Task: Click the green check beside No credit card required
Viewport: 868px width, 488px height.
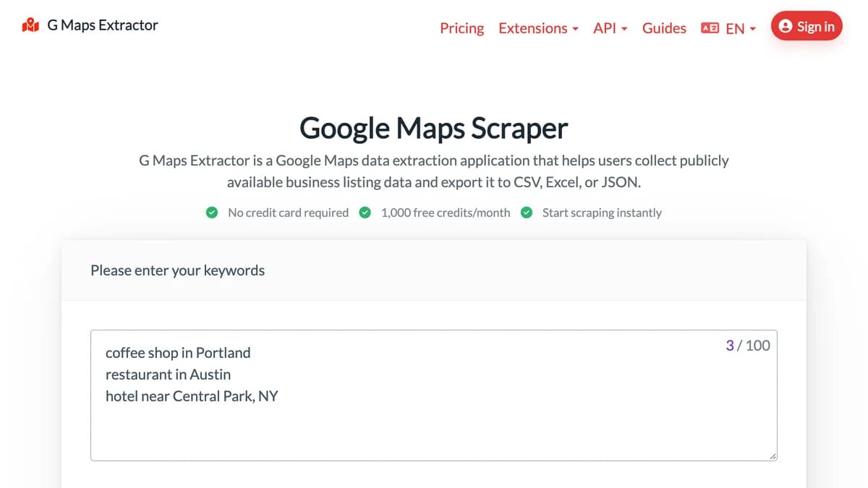Action: pyautogui.click(x=212, y=213)
